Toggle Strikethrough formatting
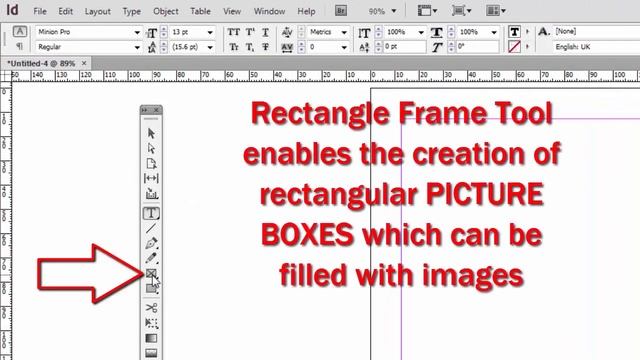This screenshot has width=640, height=360. (265, 47)
